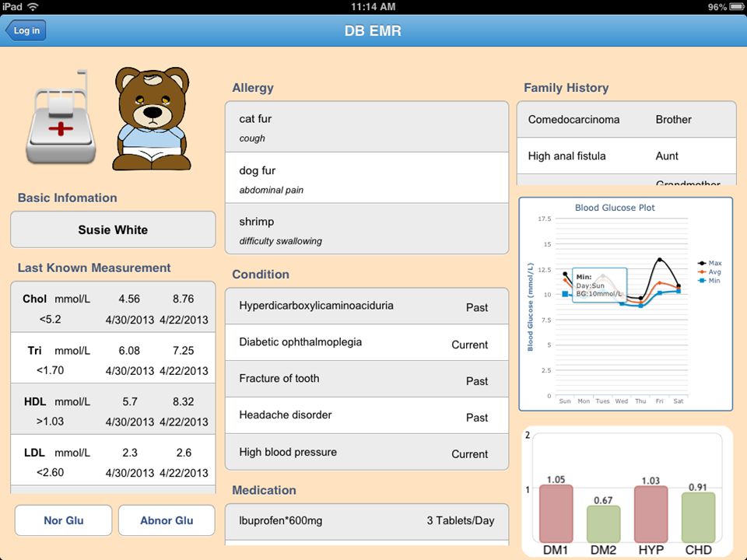Click the Nor Glu button
This screenshot has width=747, height=560.
63,520
